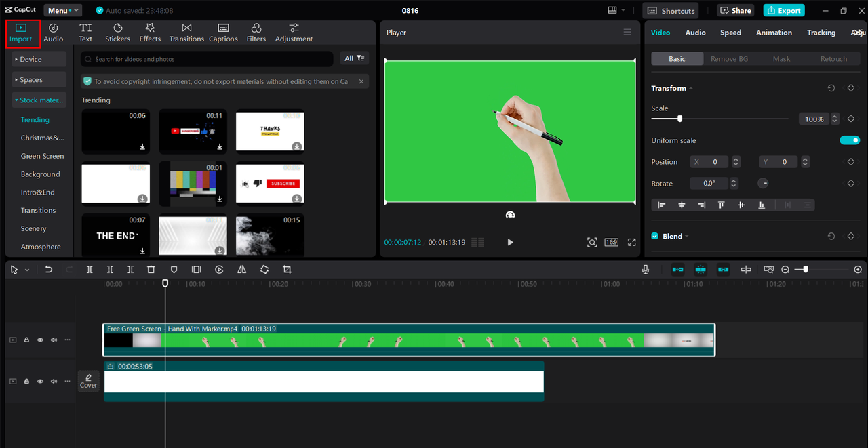868x448 pixels.
Task: Open the Captions panel
Action: (223, 33)
